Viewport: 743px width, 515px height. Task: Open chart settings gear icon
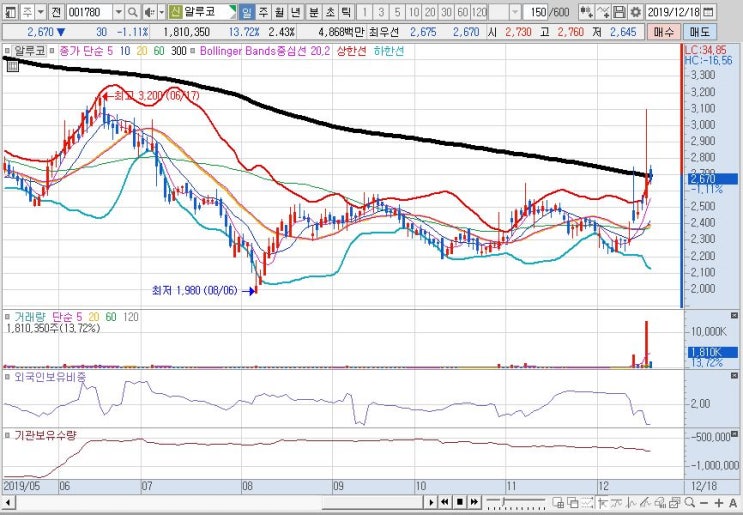click(x=635, y=12)
